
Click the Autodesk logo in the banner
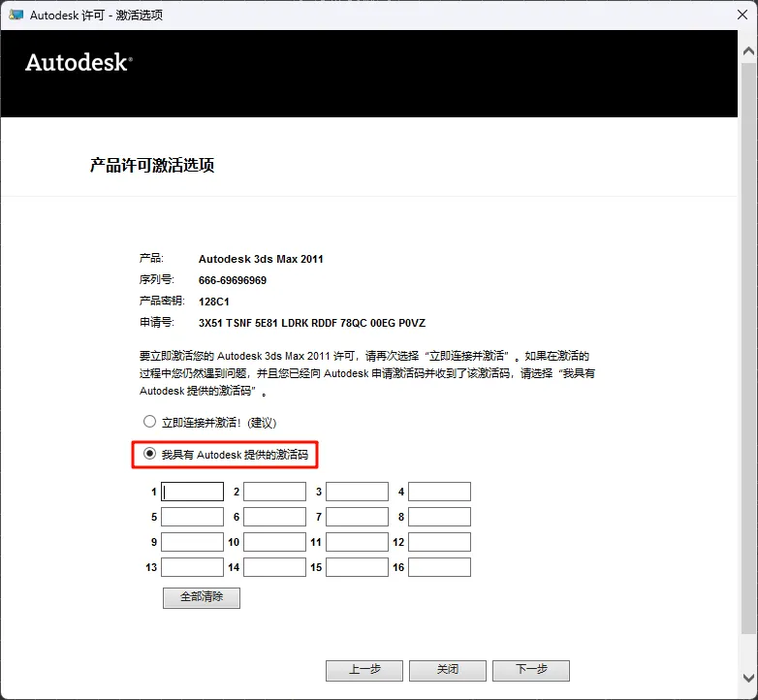[79, 62]
